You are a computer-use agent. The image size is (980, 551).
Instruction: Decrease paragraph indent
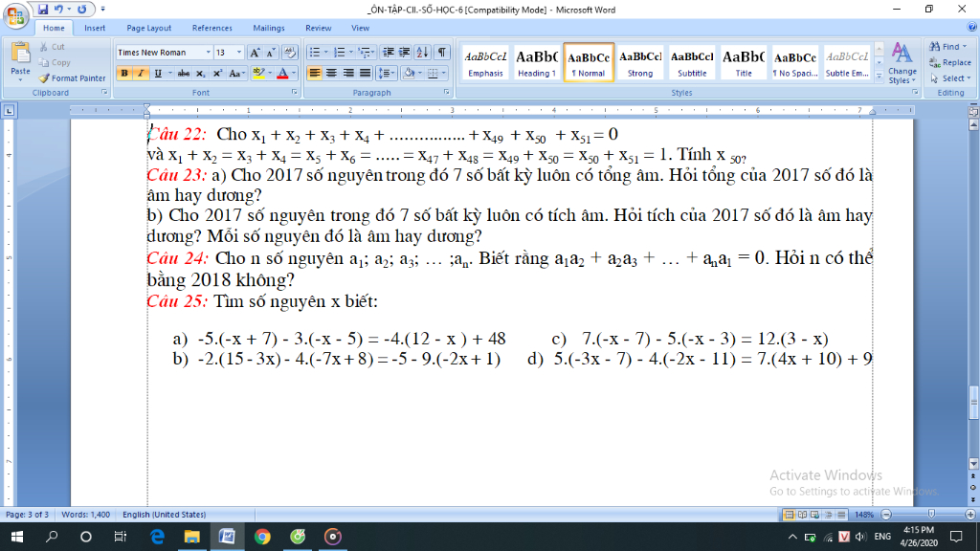tap(388, 53)
